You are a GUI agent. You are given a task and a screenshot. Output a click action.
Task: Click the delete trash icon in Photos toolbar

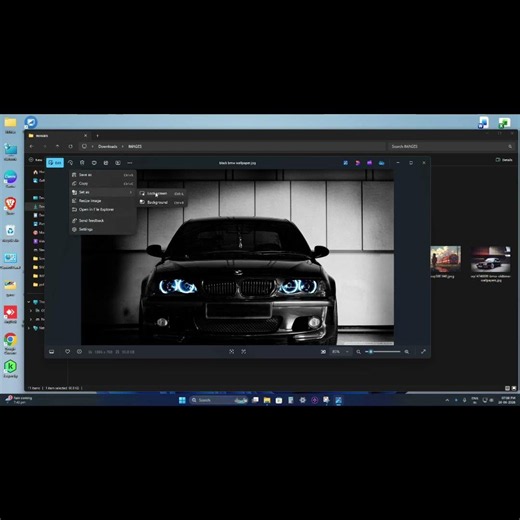click(82, 163)
